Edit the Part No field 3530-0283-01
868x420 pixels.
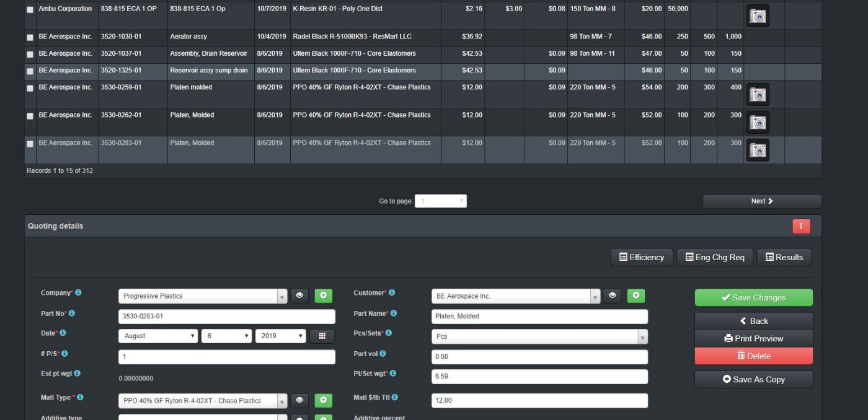[x=226, y=317]
